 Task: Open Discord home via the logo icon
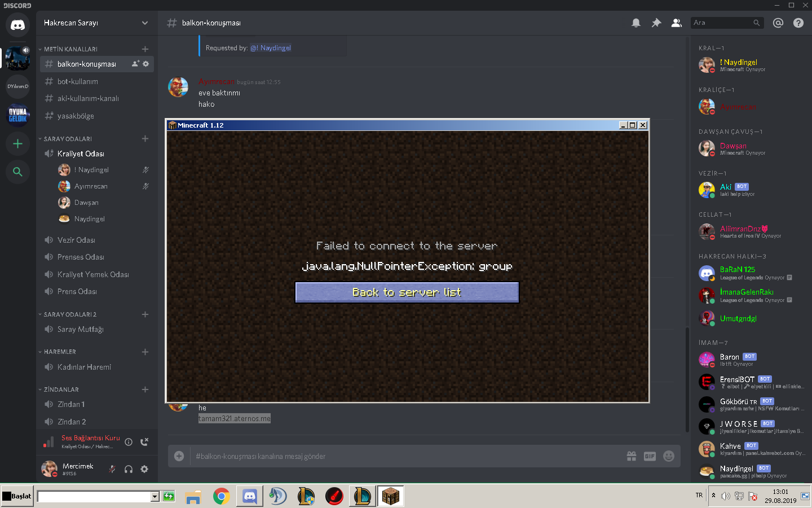(17, 25)
